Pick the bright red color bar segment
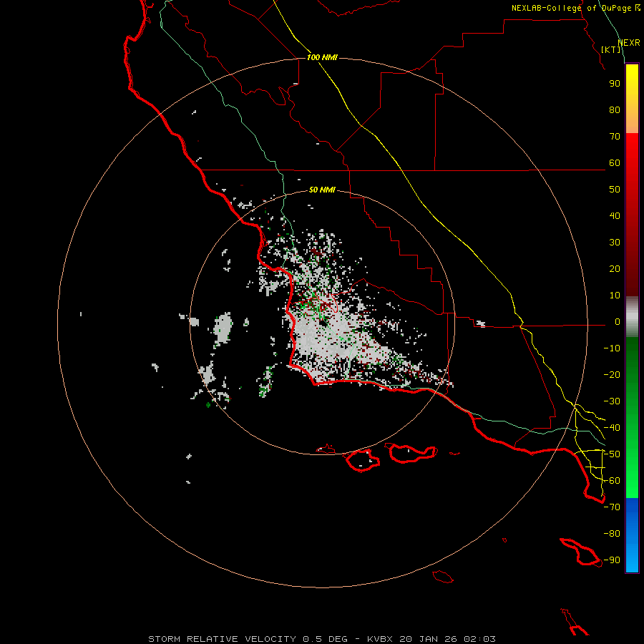The height and width of the screenshot is (644, 644). point(632,215)
